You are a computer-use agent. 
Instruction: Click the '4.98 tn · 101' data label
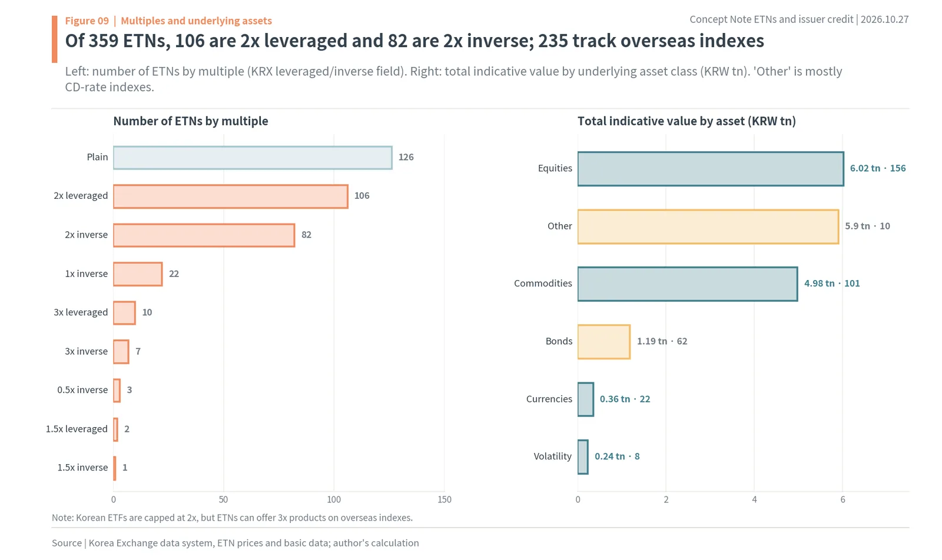pyautogui.click(x=832, y=284)
